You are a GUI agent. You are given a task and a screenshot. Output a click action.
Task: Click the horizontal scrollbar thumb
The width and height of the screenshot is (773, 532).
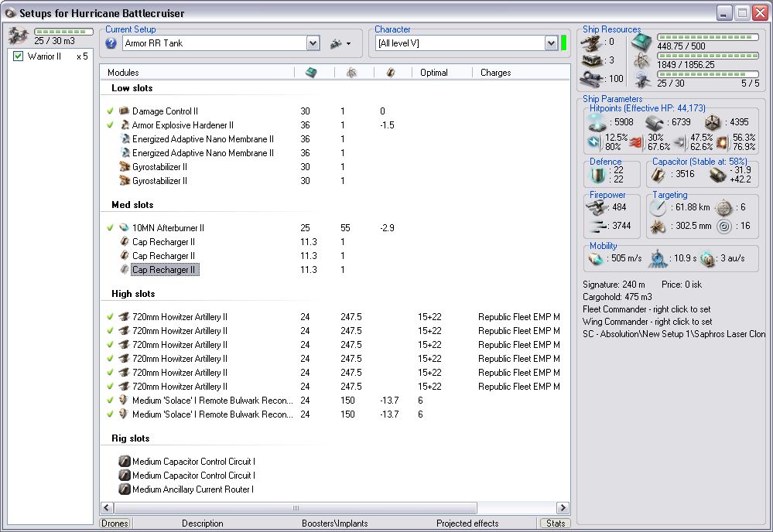point(296,508)
